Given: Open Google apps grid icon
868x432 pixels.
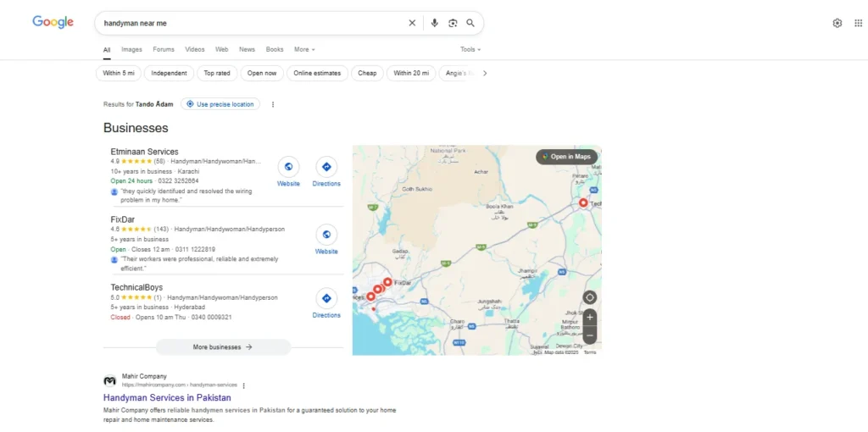Looking at the screenshot, I should pyautogui.click(x=858, y=23).
